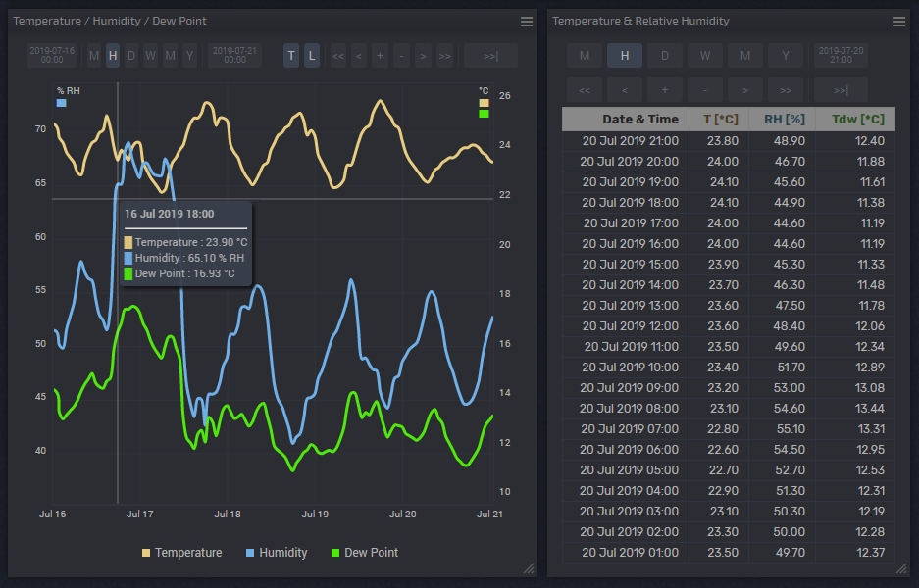Click the green Dew Point legend swatch
This screenshot has width=919, height=588.
click(337, 553)
